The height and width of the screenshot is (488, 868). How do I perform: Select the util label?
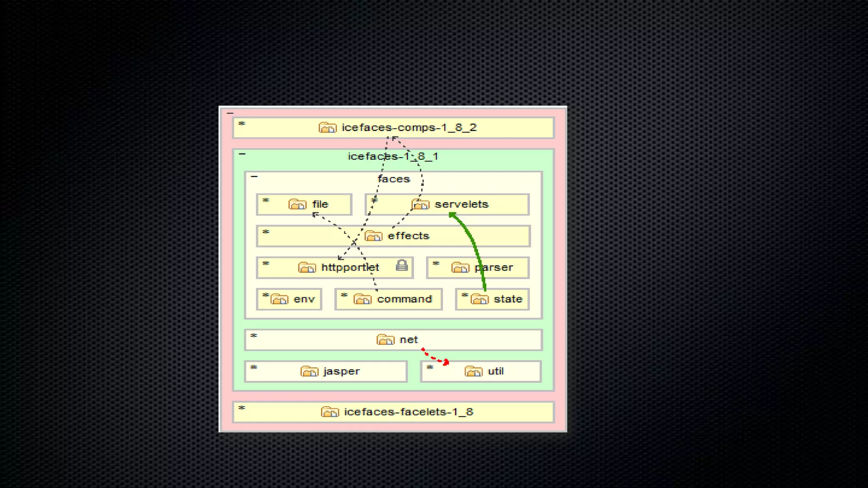click(x=496, y=372)
